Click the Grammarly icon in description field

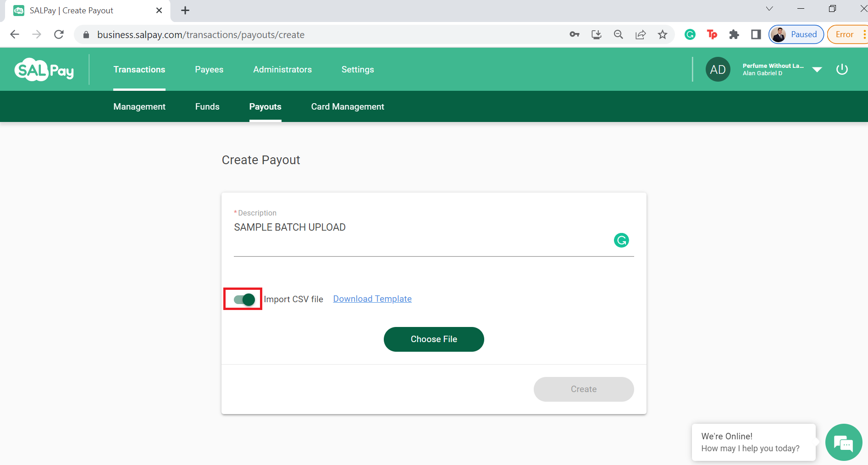point(621,240)
